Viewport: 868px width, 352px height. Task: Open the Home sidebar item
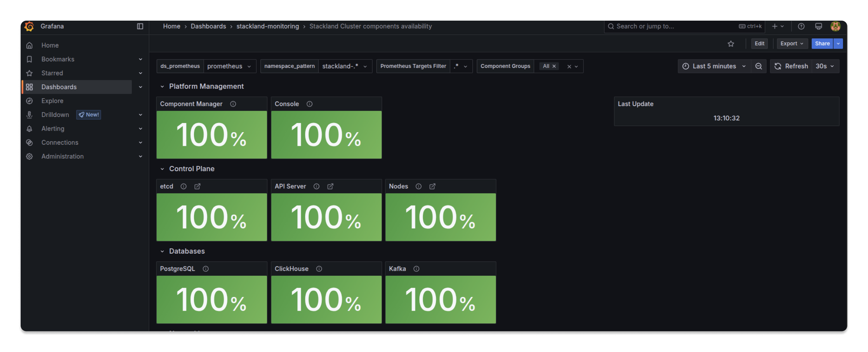click(x=50, y=45)
